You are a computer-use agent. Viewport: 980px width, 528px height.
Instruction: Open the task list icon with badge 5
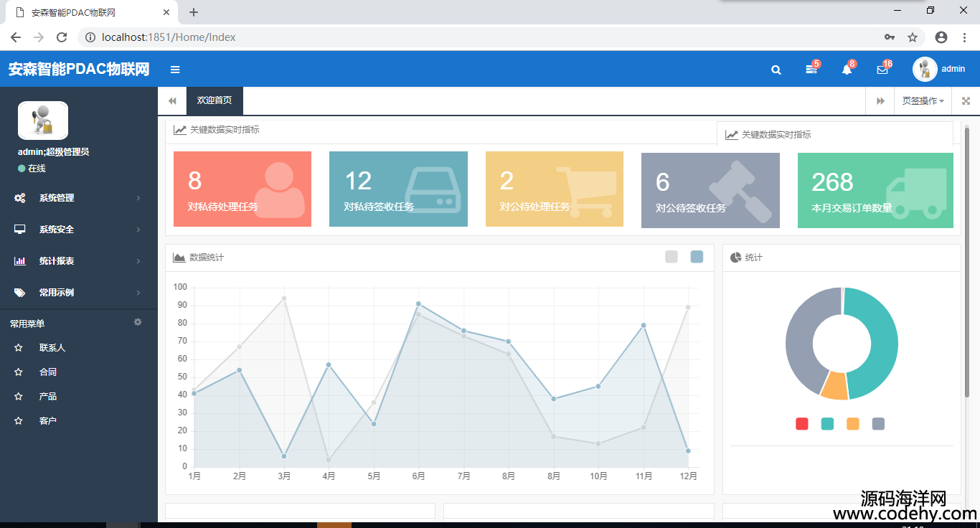[811, 70]
